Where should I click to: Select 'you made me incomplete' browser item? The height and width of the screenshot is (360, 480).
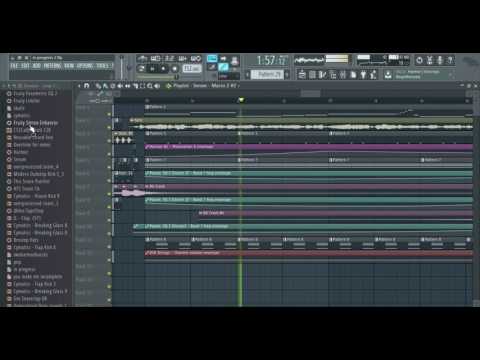coord(38,277)
